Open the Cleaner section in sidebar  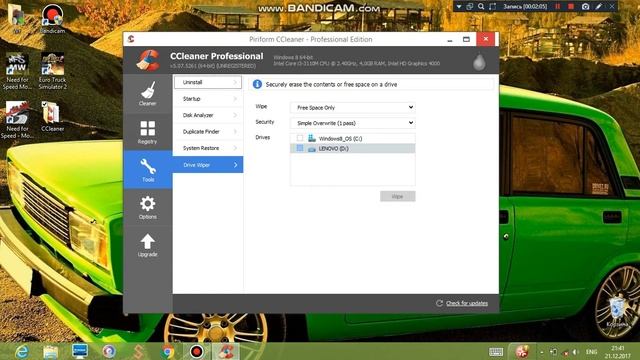[147, 94]
